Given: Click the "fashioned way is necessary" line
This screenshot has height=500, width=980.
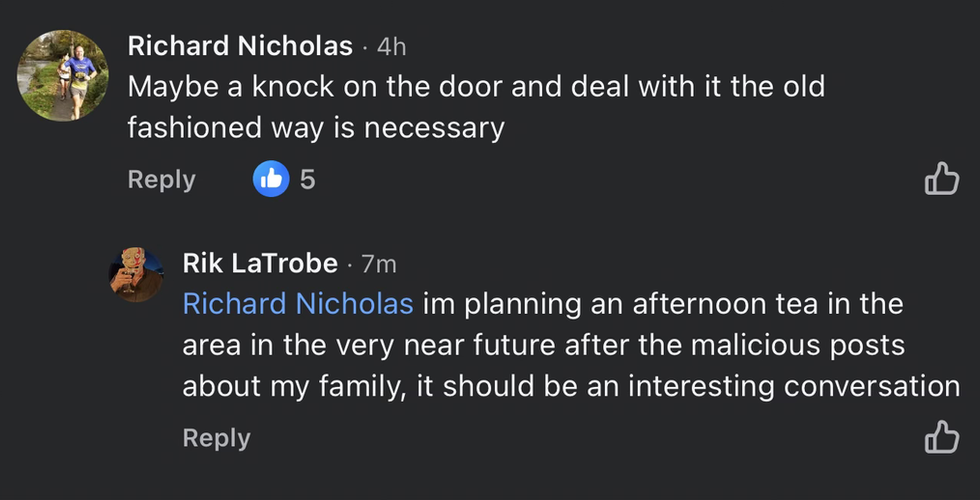Looking at the screenshot, I should 315,129.
